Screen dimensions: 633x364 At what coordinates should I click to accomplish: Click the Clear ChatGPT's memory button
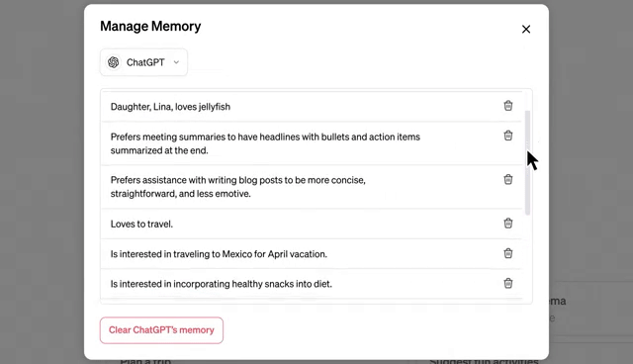click(161, 330)
